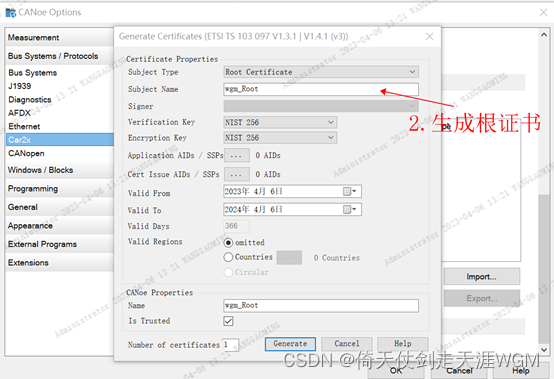This screenshot has width=554, height=379.
Task: Open Cert Issue AIDs / SSPs ellipsis button
Action: click(x=236, y=174)
